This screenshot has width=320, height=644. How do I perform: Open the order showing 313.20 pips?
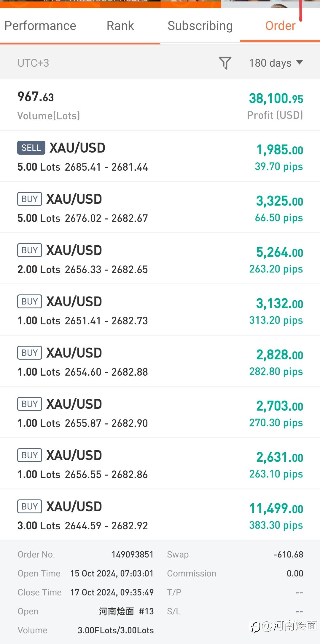tap(160, 310)
